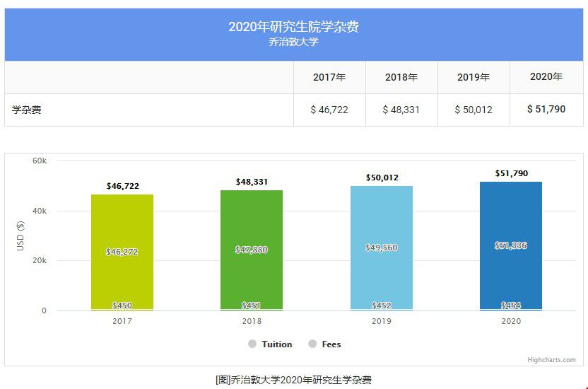Select the 2019年 column header
Screen dimensions: 588x389
coord(474,77)
